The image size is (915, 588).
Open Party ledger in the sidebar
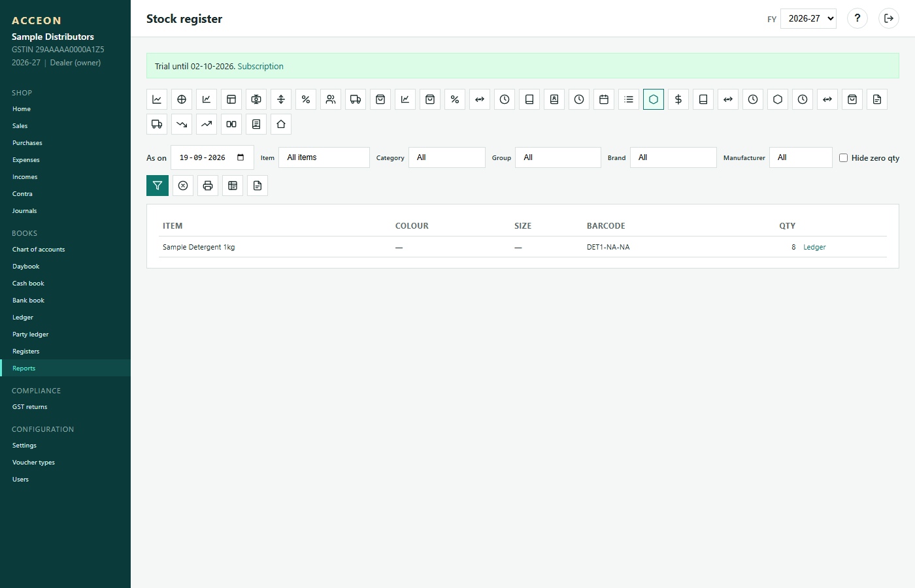point(65,335)
